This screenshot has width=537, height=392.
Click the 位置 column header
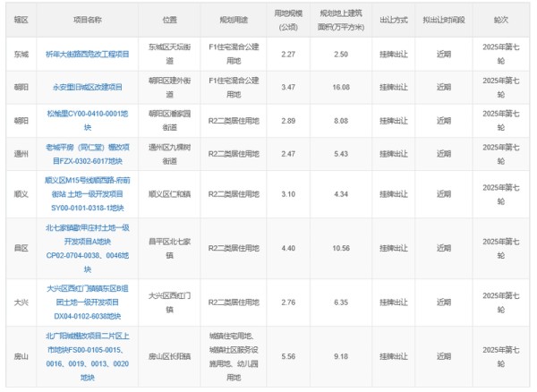[169, 20]
